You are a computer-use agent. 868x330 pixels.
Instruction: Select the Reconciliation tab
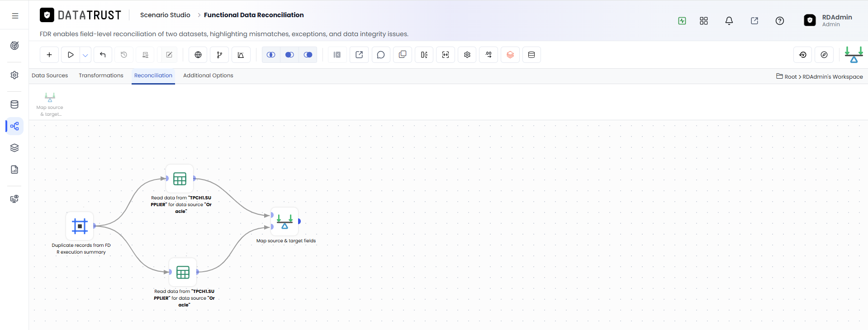153,75
